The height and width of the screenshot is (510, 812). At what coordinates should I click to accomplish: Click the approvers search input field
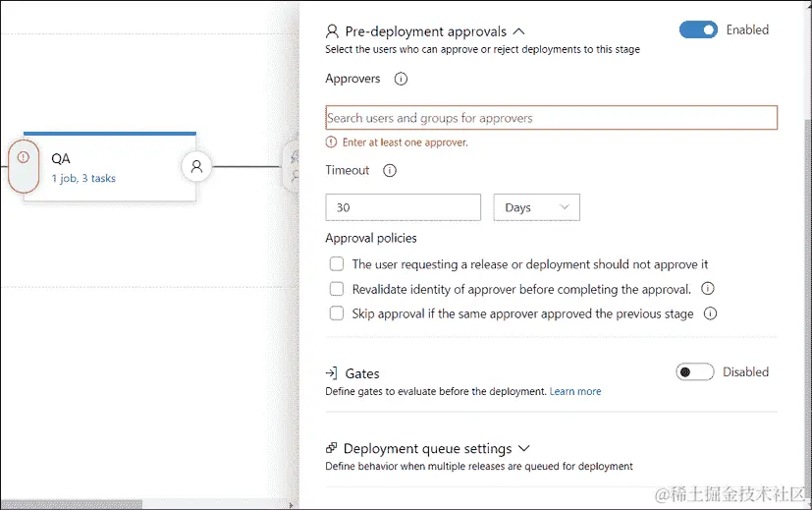pos(551,118)
